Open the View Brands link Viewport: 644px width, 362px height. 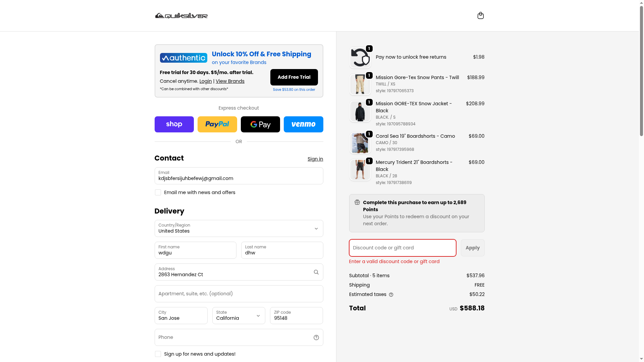pyautogui.click(x=230, y=81)
